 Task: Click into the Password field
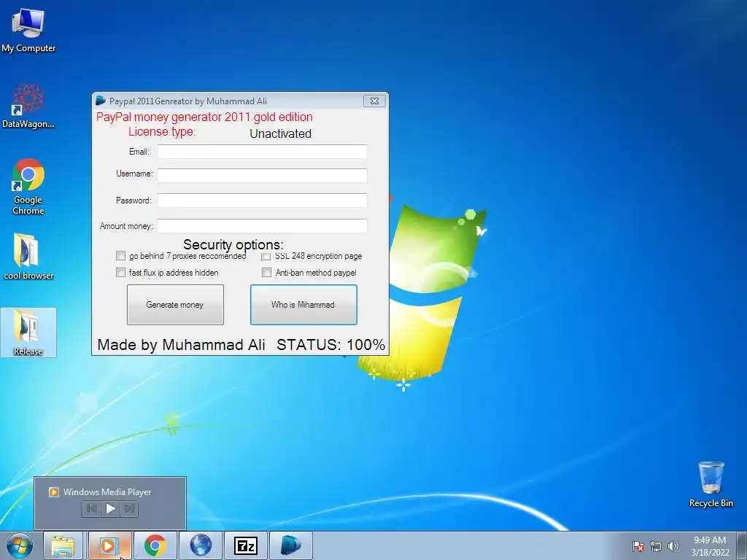(262, 200)
